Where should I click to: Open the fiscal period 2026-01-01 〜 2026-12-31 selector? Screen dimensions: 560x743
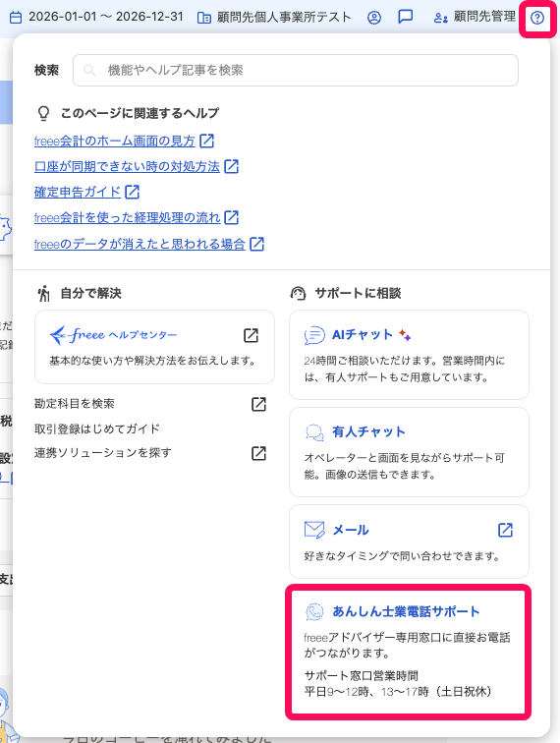click(96, 18)
